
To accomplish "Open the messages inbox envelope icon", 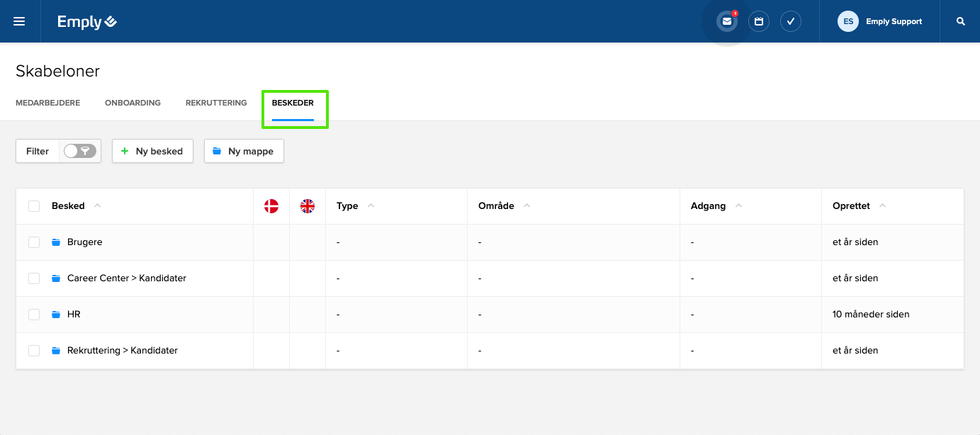I will coord(726,21).
